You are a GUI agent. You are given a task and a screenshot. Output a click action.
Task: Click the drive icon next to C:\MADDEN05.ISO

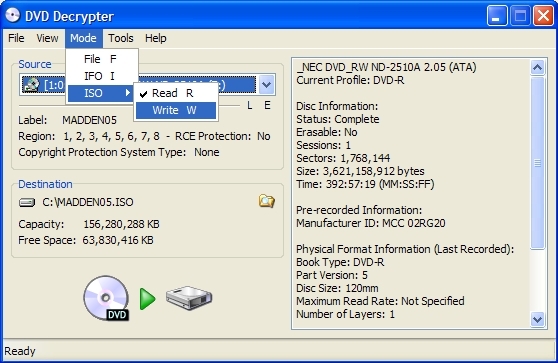27,202
